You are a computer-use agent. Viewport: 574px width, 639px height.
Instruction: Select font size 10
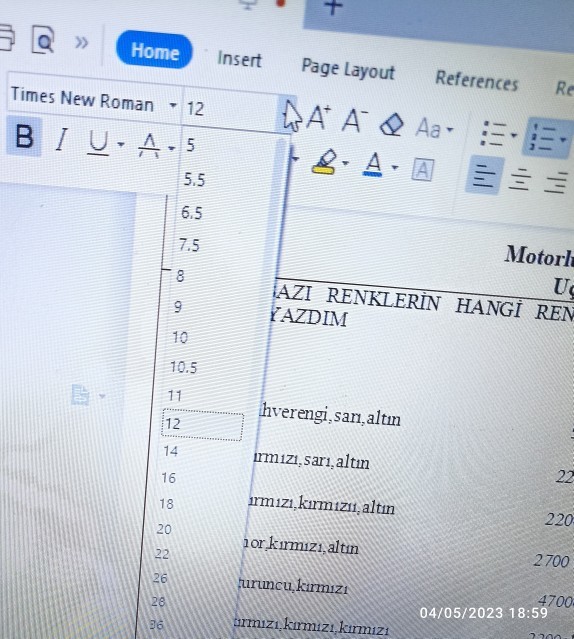(x=180, y=337)
